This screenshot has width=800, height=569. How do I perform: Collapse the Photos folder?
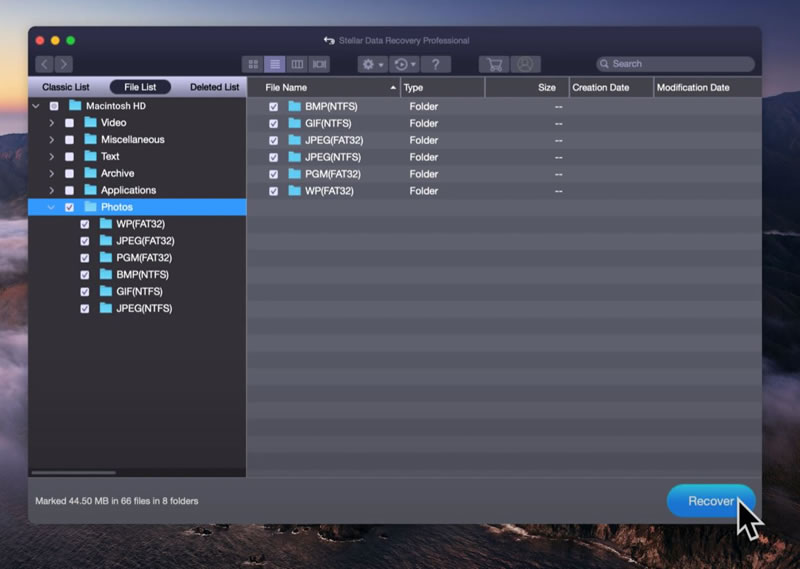(51, 207)
